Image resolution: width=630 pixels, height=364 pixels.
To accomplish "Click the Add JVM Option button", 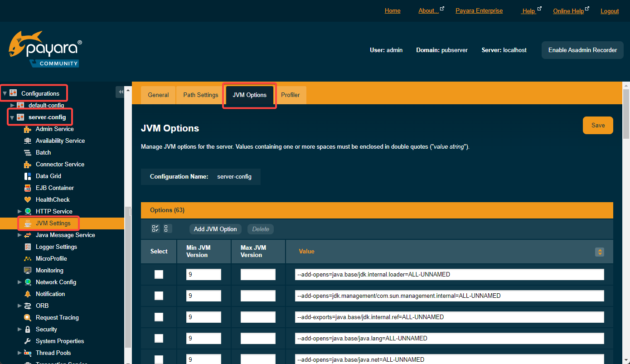I will click(215, 229).
